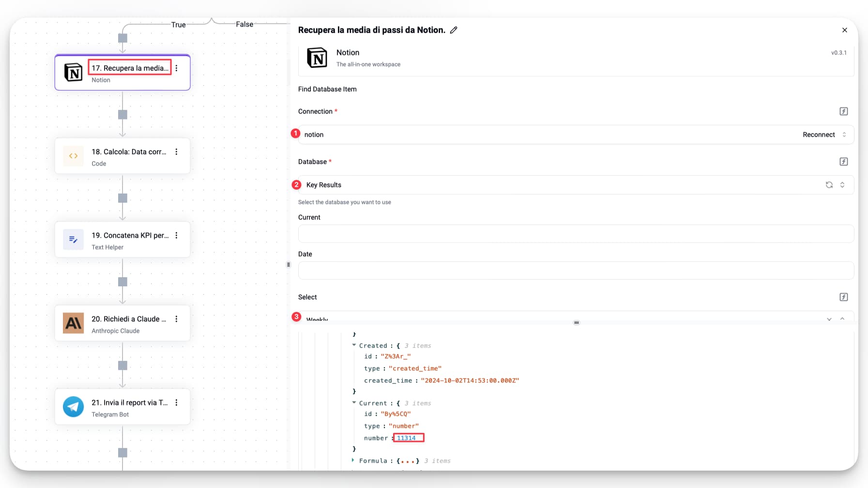Close the step settings panel
Viewport: 868px width, 488px height.
(x=845, y=30)
